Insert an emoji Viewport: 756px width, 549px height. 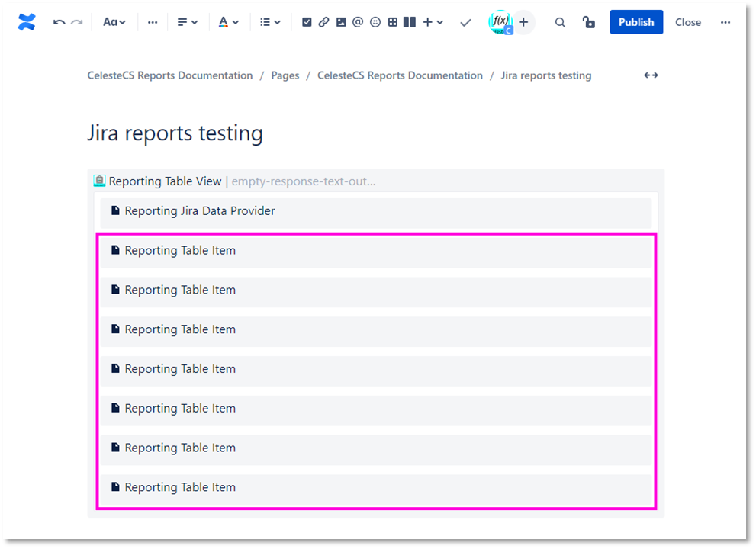pyautogui.click(x=375, y=22)
